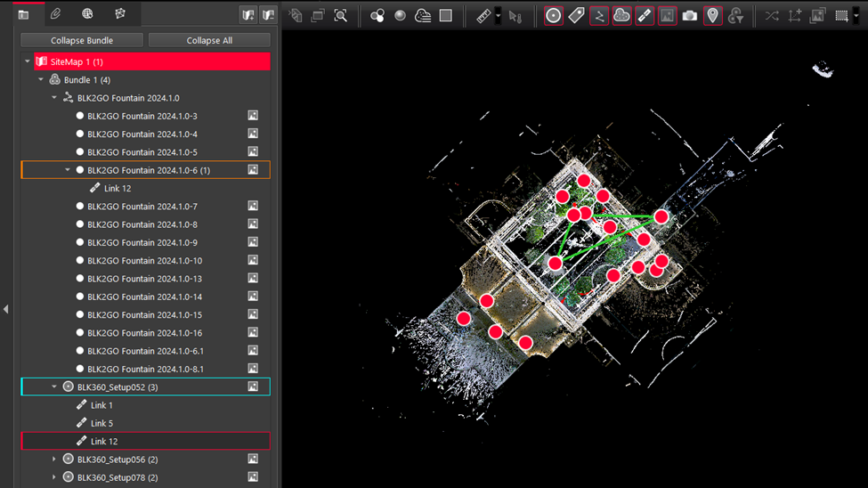Click the coordinate axes icon in toolbar
Image resolution: width=868 pixels, height=488 pixels.
794,15
